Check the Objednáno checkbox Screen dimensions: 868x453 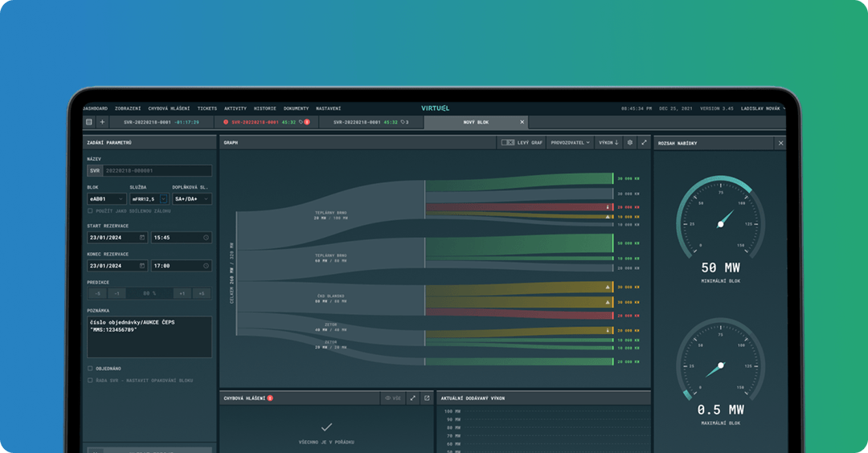(x=90, y=369)
